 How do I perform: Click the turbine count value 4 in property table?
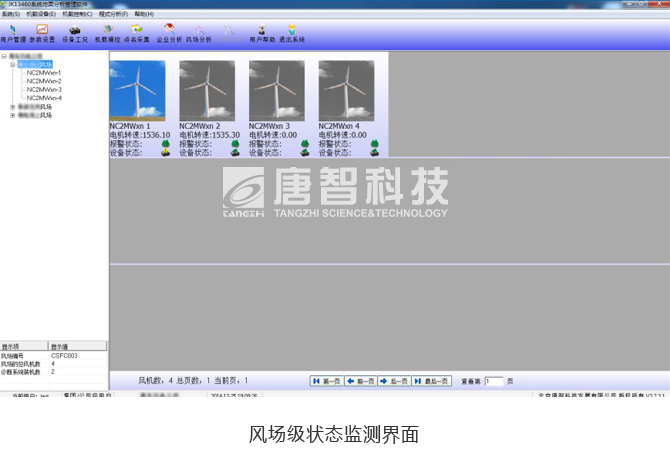pyautogui.click(x=53, y=364)
